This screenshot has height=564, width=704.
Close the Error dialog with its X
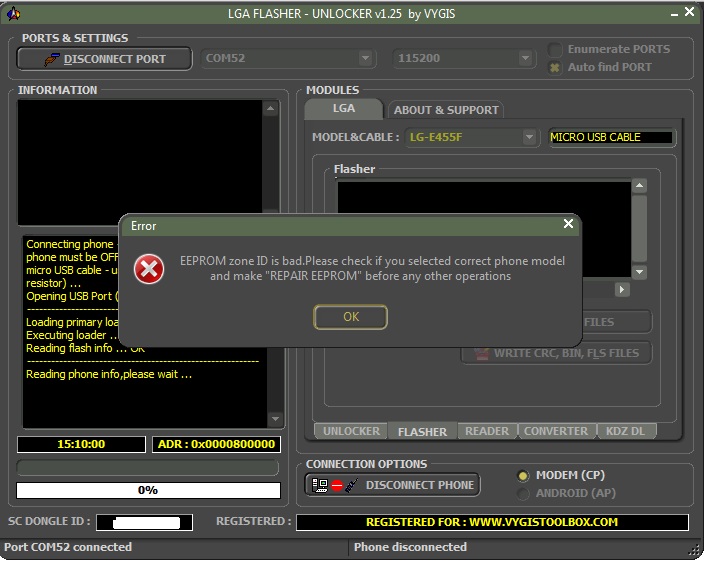coord(568,224)
